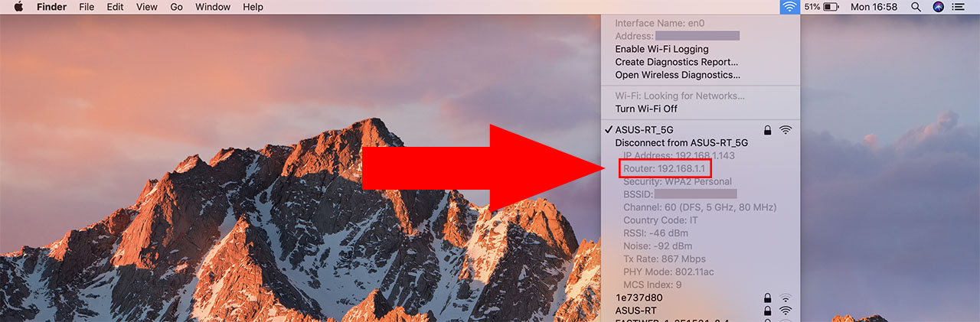Open the Help menu
Screen dimensions: 980x322
tap(253, 7)
